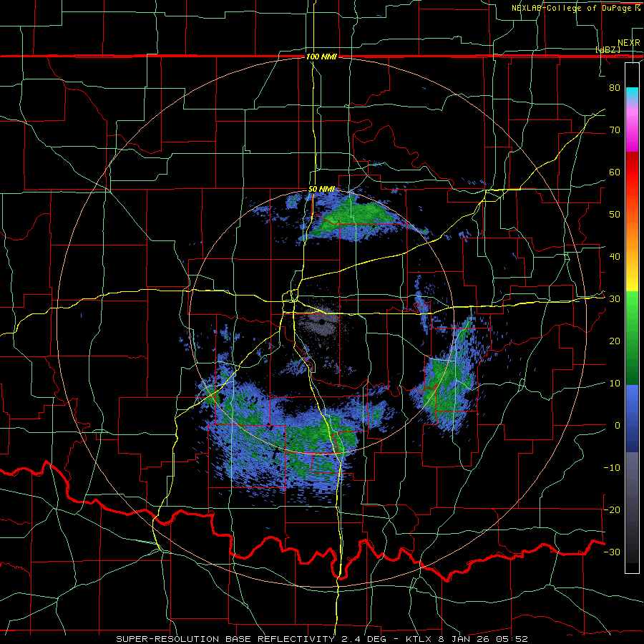Click the 50 NMI range ring label

321,190
